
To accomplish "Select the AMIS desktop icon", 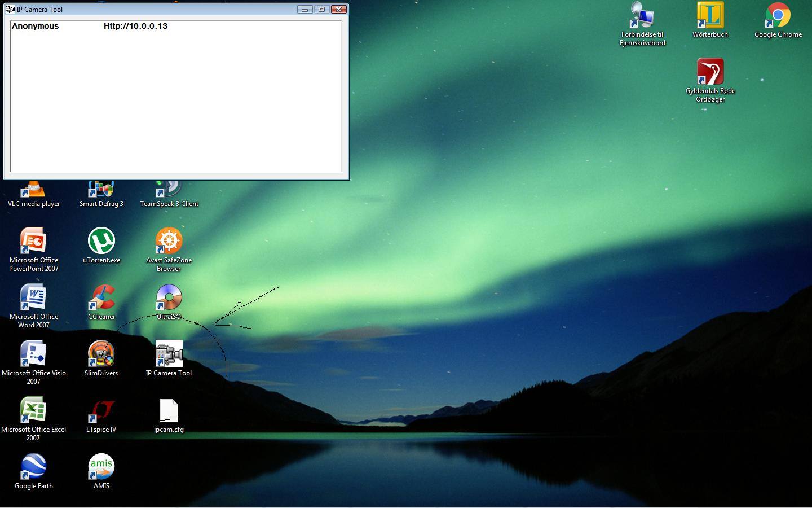I will tap(101, 467).
